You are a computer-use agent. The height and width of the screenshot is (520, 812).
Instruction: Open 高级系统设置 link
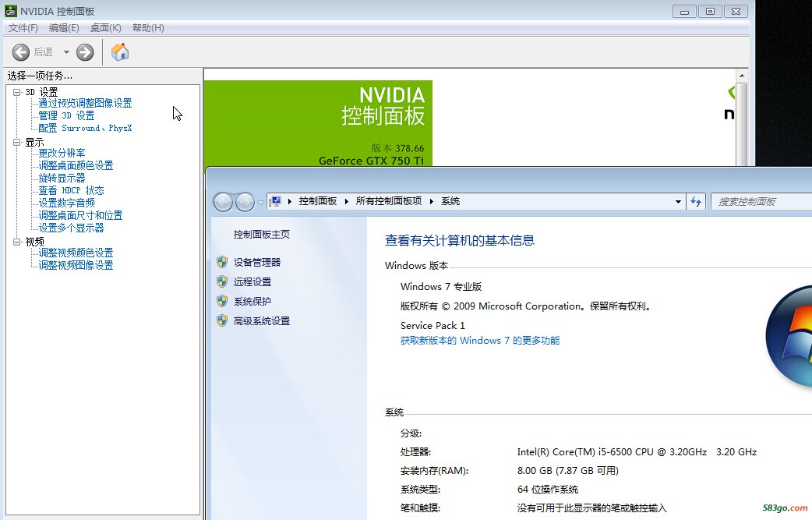pyautogui.click(x=262, y=321)
